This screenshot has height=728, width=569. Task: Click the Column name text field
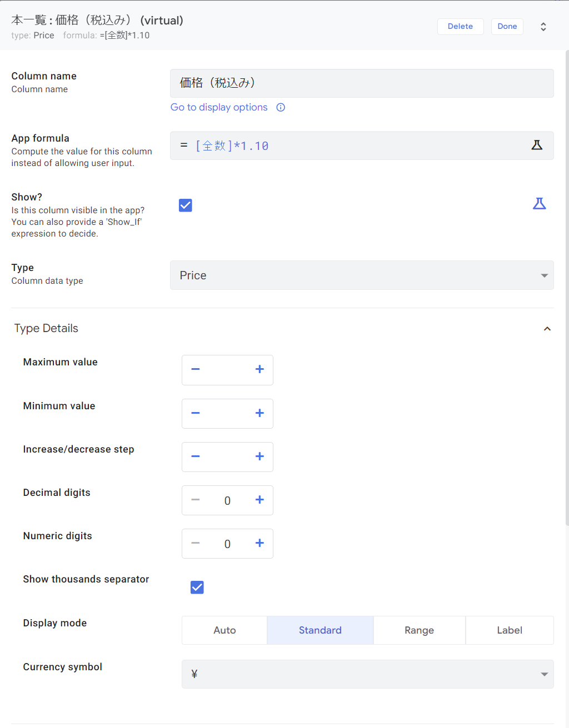[x=362, y=83]
